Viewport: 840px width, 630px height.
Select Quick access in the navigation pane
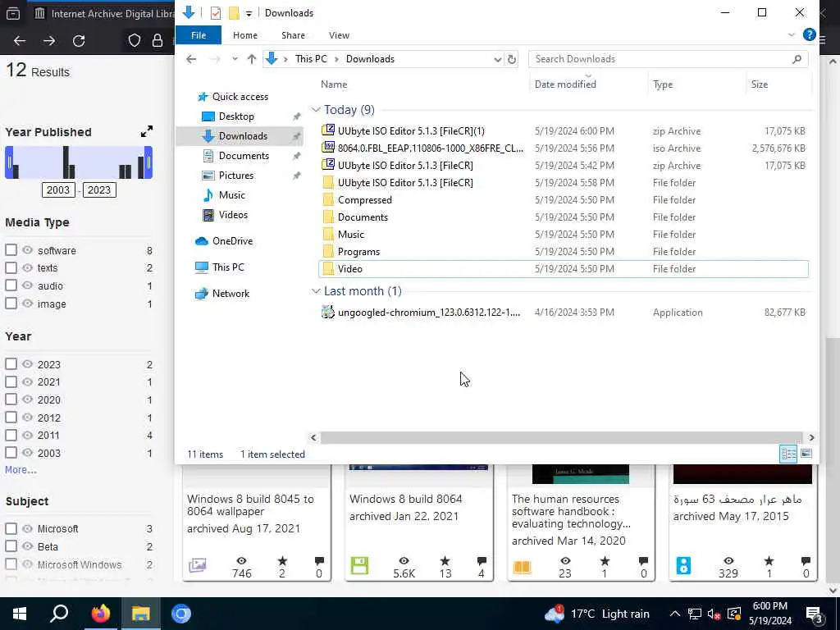[240, 97]
